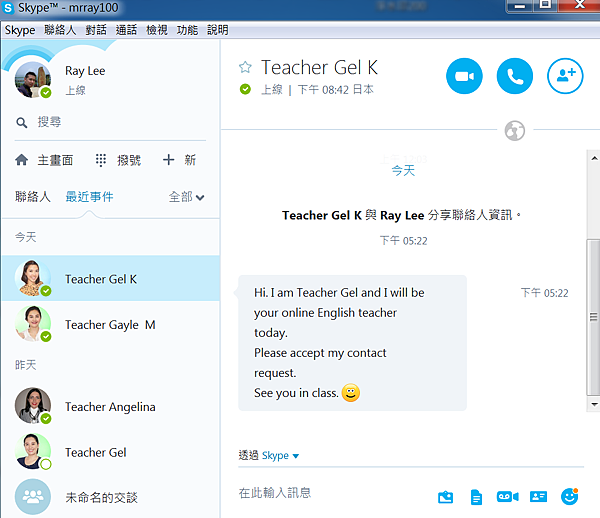
Task: Click the 今天 group heading in sidebar
Action: [26, 237]
